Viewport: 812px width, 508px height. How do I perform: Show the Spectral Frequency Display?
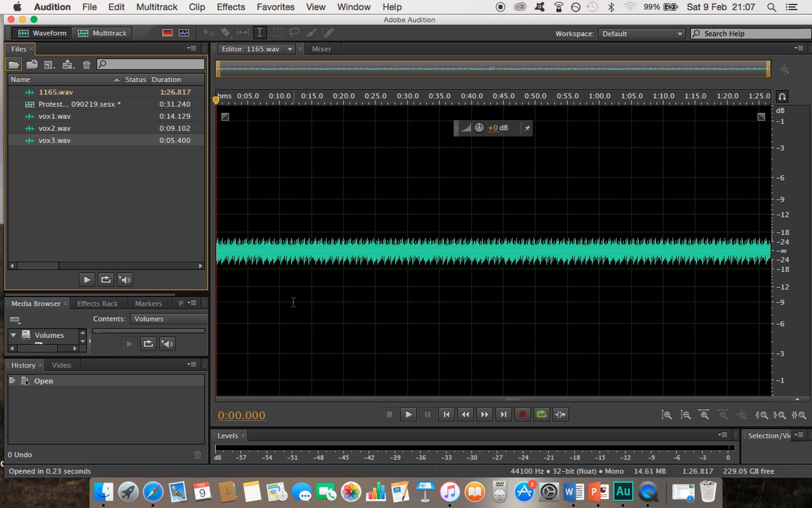pyautogui.click(x=167, y=33)
